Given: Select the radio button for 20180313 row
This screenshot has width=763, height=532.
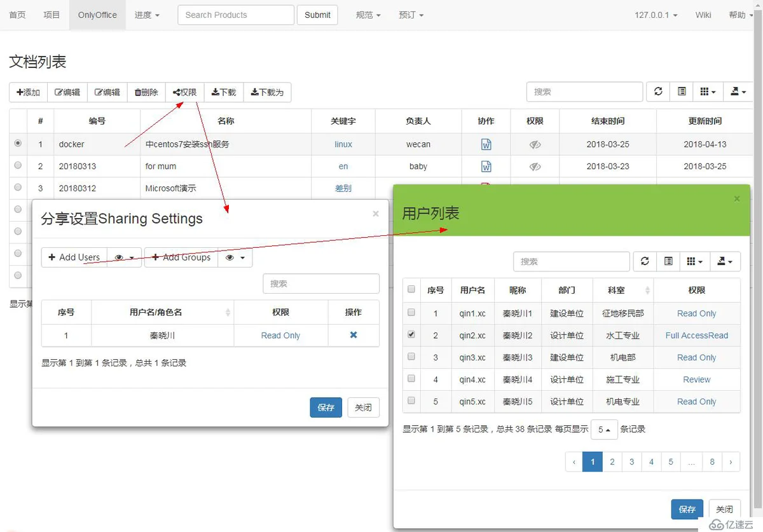Looking at the screenshot, I should click(x=18, y=165).
